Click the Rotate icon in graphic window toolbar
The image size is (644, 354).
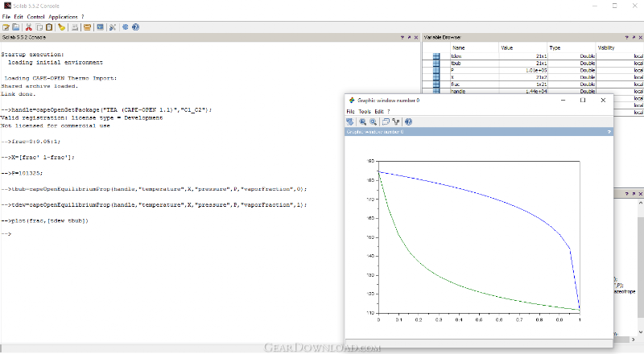(350, 121)
